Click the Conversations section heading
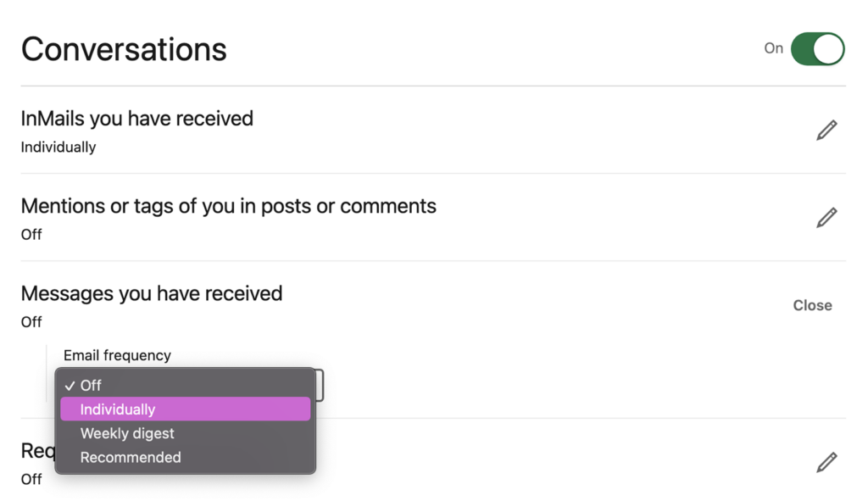 pyautogui.click(x=124, y=49)
